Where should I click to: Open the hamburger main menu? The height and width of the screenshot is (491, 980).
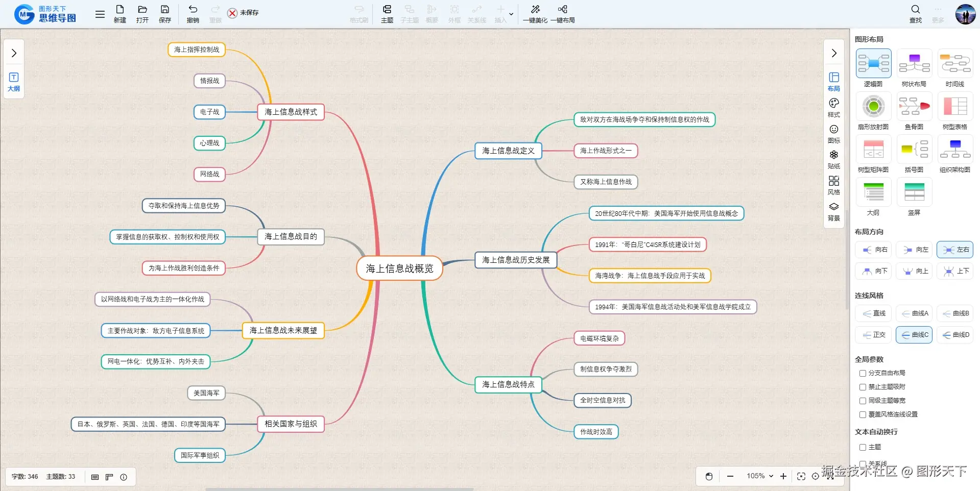click(x=100, y=14)
